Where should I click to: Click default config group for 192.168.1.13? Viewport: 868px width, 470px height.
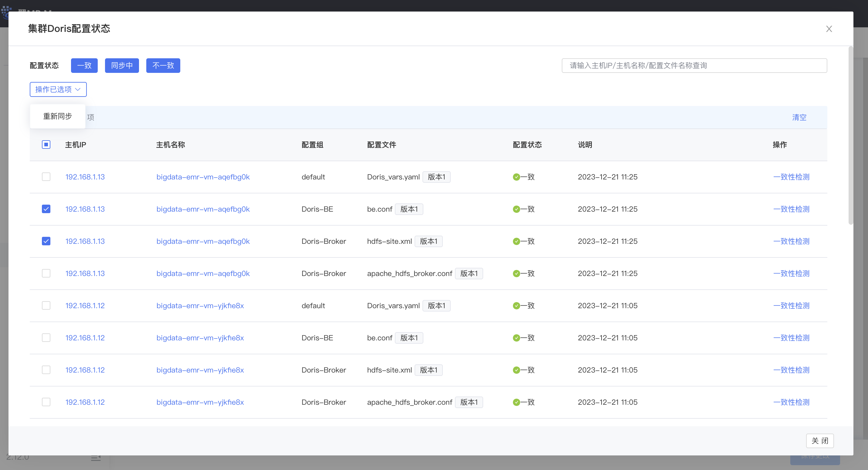313,177
